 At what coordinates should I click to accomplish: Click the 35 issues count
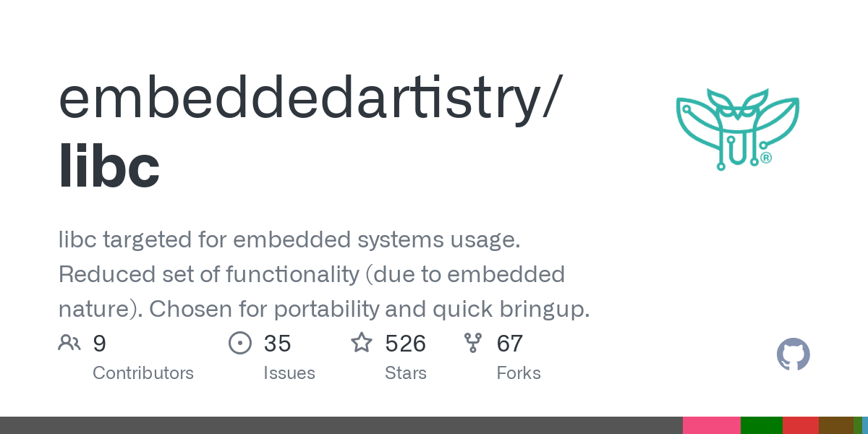point(277,343)
